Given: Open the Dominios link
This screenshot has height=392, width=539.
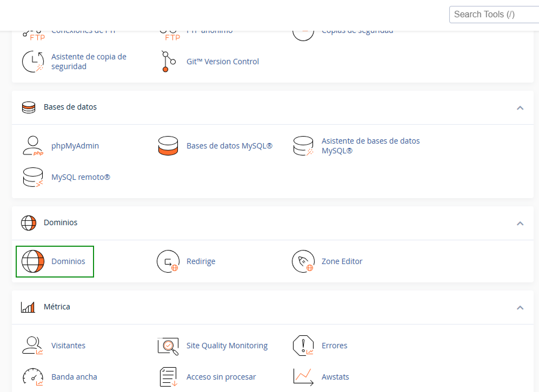Looking at the screenshot, I should [68, 261].
